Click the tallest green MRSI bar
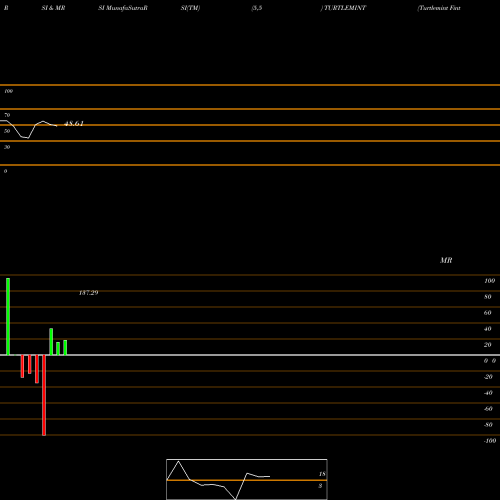Image resolution: width=500 pixels, height=500 pixels. 8,316
